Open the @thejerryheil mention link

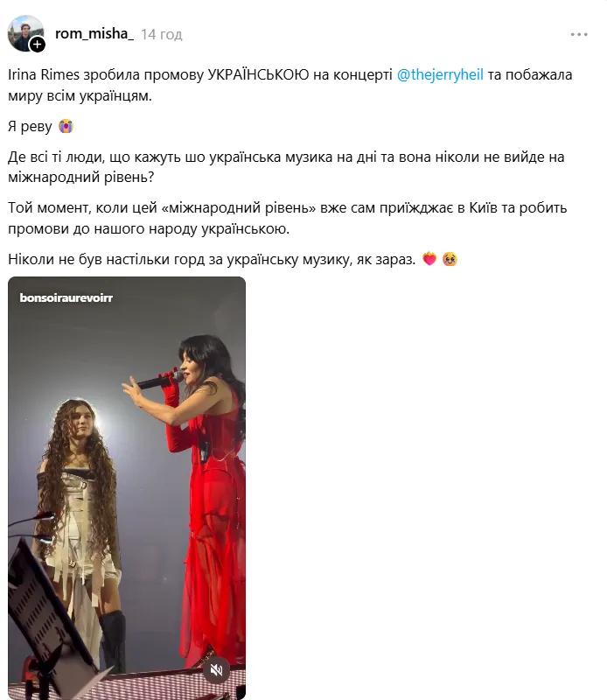click(440, 74)
